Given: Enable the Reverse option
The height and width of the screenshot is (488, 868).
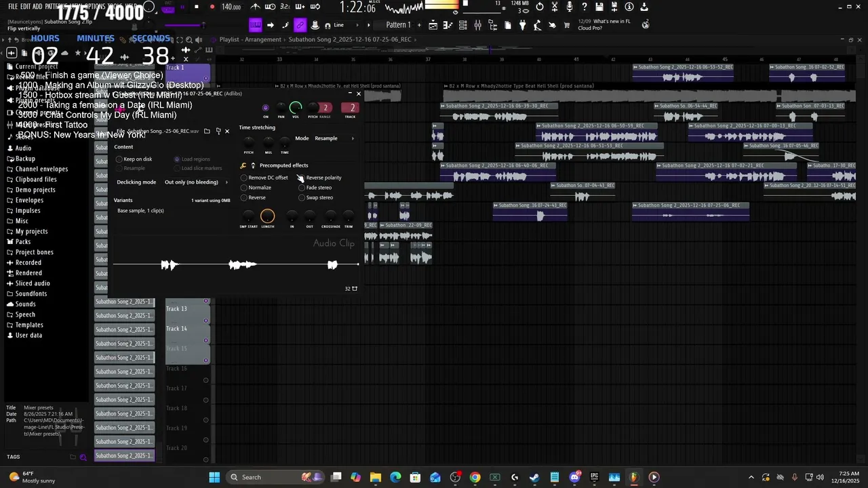Looking at the screenshot, I should pyautogui.click(x=254, y=198).
